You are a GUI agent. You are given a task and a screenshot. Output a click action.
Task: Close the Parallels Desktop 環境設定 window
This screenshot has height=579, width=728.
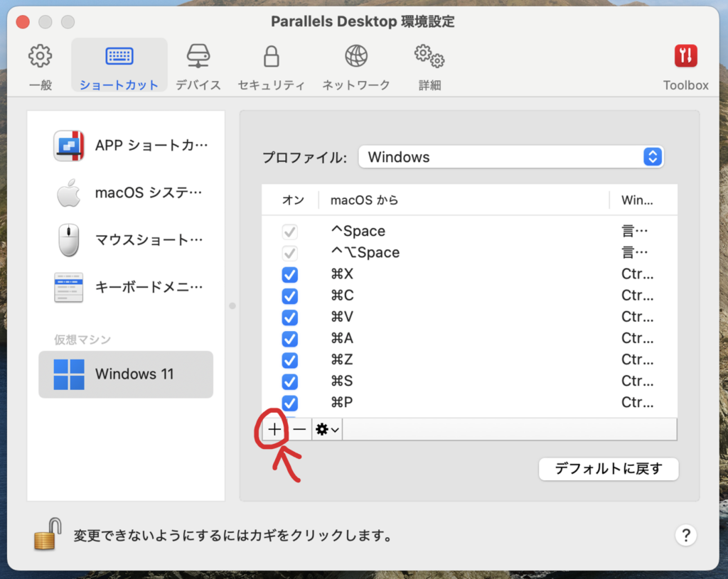point(23,22)
